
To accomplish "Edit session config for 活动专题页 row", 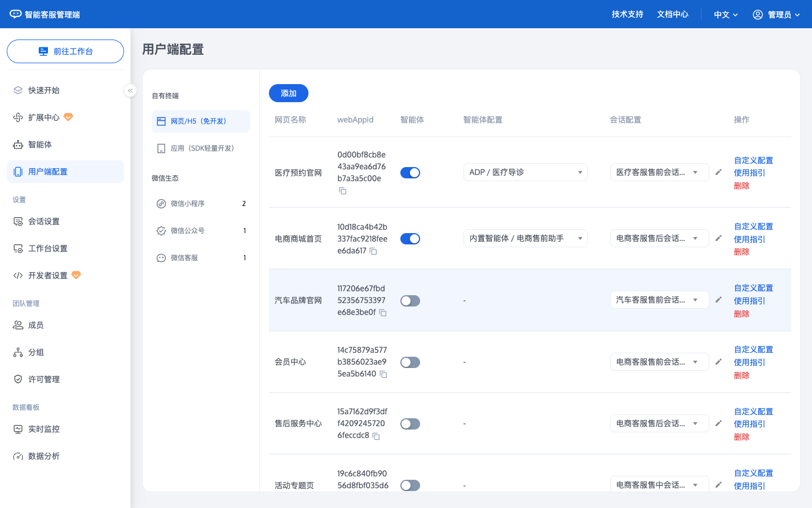I will pyautogui.click(x=718, y=485).
